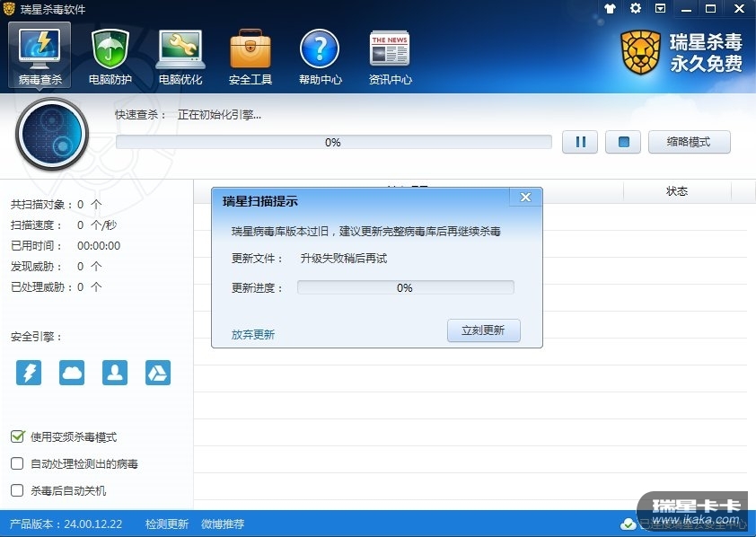The image size is (756, 537).
Task: Click 检测更新 in status bar
Action: click(167, 524)
